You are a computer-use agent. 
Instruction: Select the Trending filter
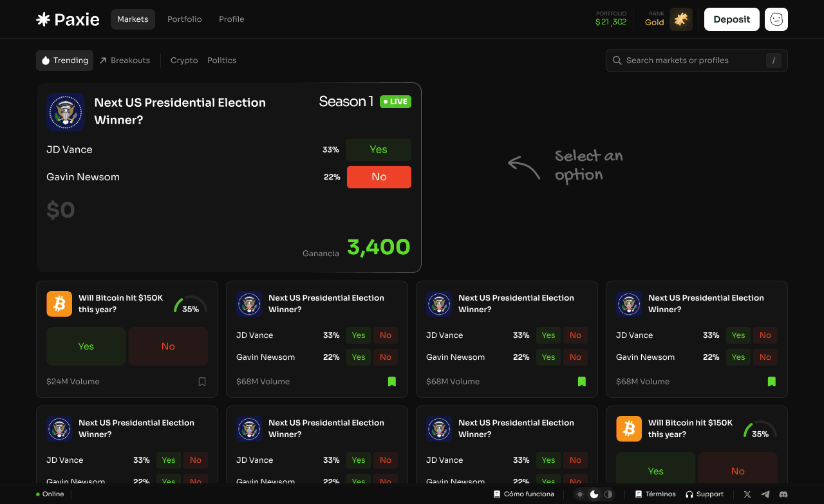coord(65,61)
